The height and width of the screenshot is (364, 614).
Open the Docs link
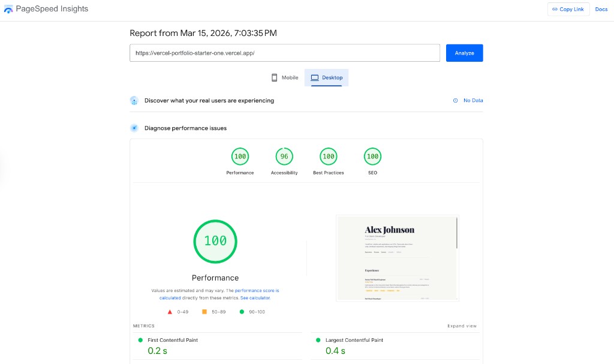tap(601, 9)
